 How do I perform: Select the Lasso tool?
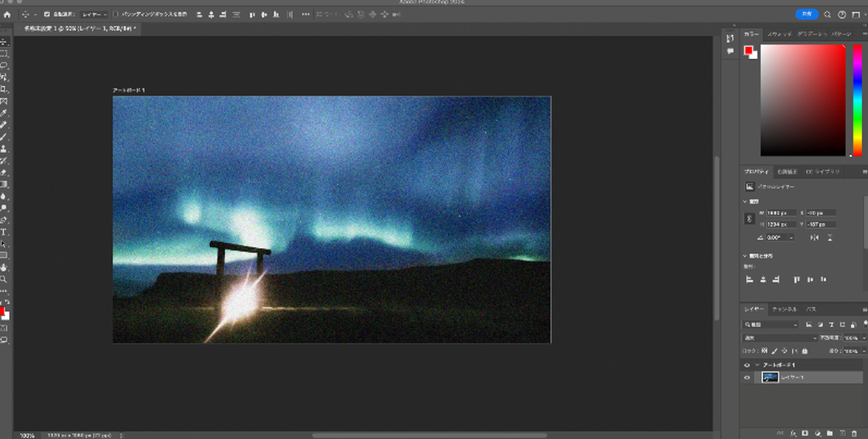click(x=4, y=66)
